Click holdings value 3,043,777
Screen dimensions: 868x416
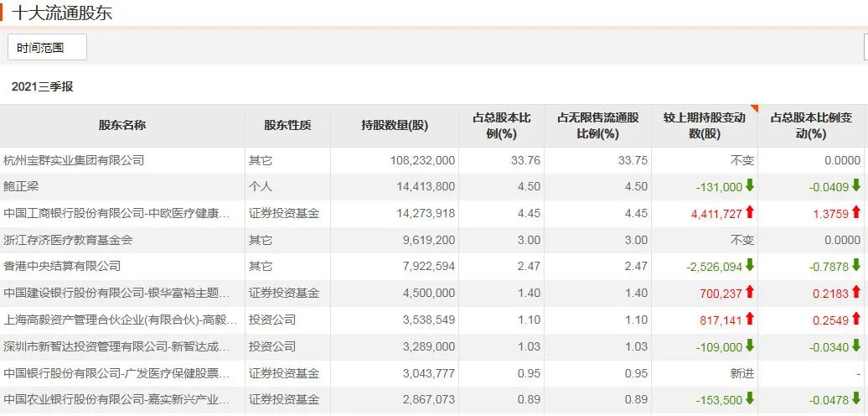pyautogui.click(x=429, y=372)
